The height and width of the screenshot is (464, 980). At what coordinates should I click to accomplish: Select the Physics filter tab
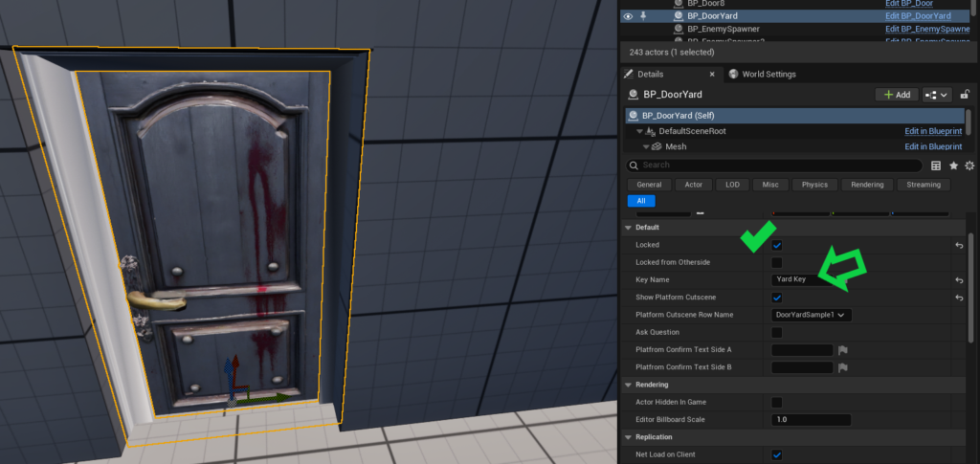point(814,185)
